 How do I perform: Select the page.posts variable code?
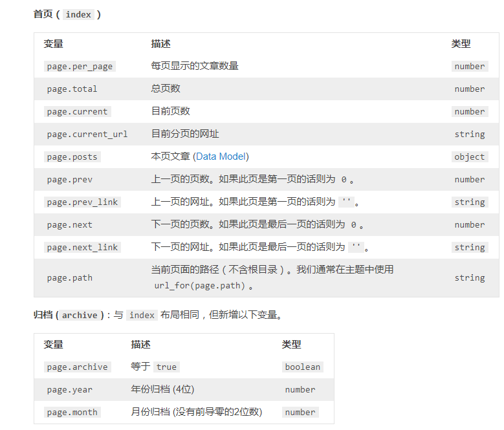[x=72, y=156]
